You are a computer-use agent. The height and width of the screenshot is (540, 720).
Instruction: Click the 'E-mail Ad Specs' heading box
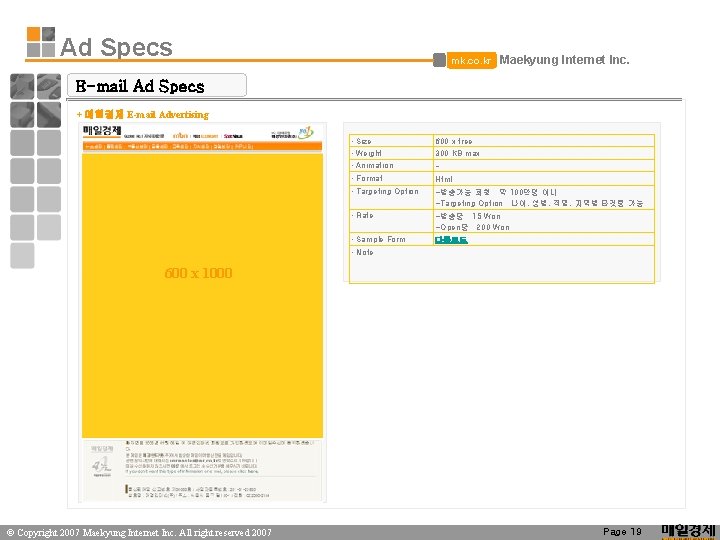[x=157, y=85]
